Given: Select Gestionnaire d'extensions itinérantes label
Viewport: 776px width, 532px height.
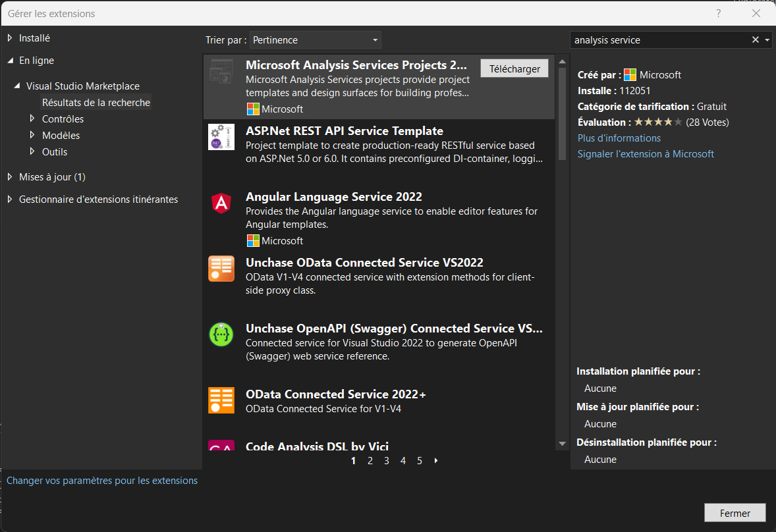Looking at the screenshot, I should pyautogui.click(x=99, y=199).
